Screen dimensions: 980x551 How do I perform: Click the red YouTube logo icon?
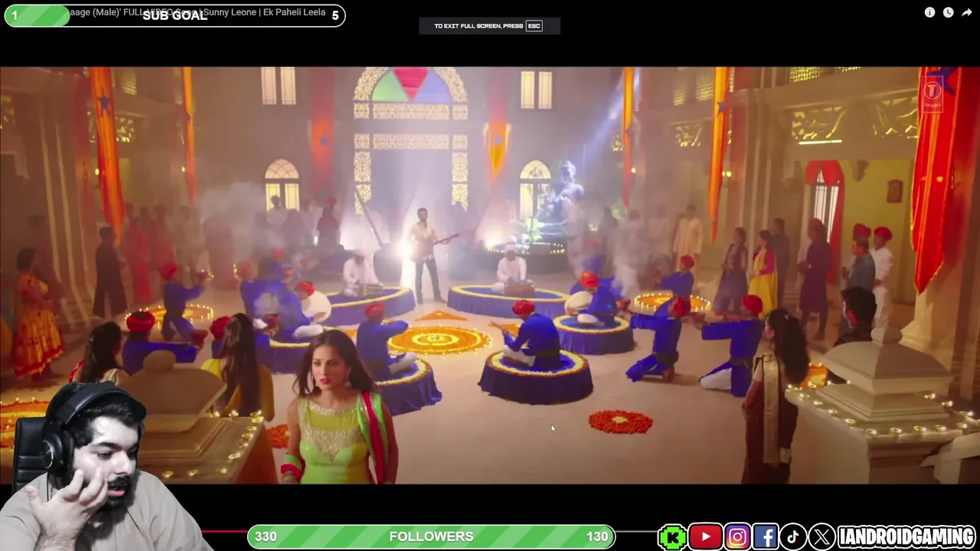[705, 536]
